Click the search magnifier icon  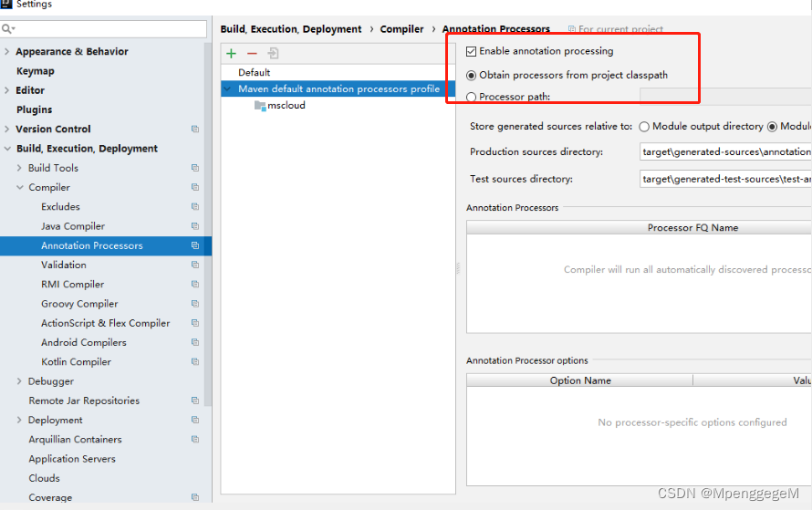[x=8, y=29]
